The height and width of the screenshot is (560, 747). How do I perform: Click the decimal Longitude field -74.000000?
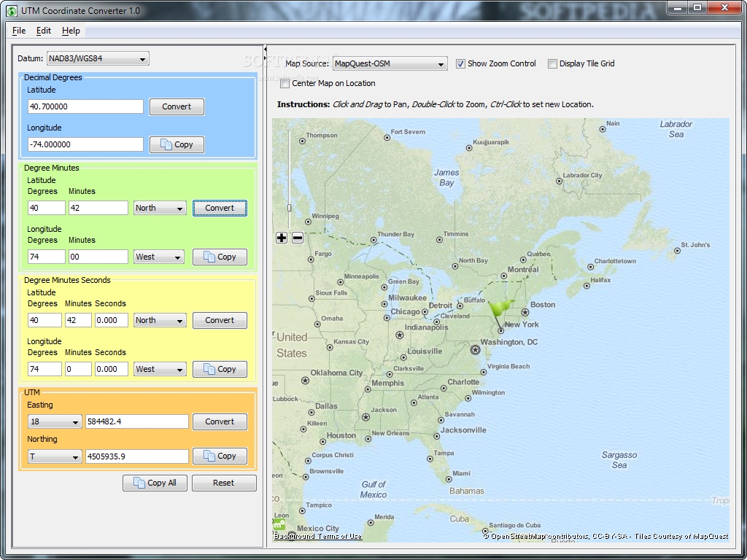coord(86,145)
